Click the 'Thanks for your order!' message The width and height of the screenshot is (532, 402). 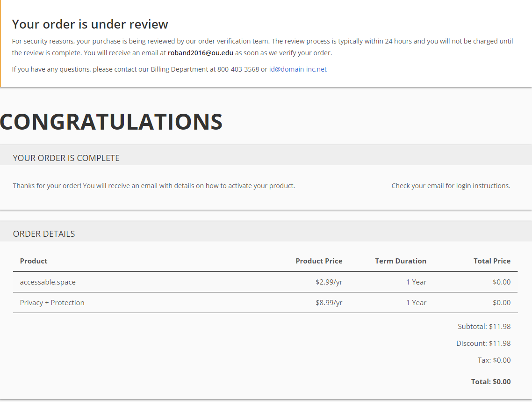pos(154,186)
